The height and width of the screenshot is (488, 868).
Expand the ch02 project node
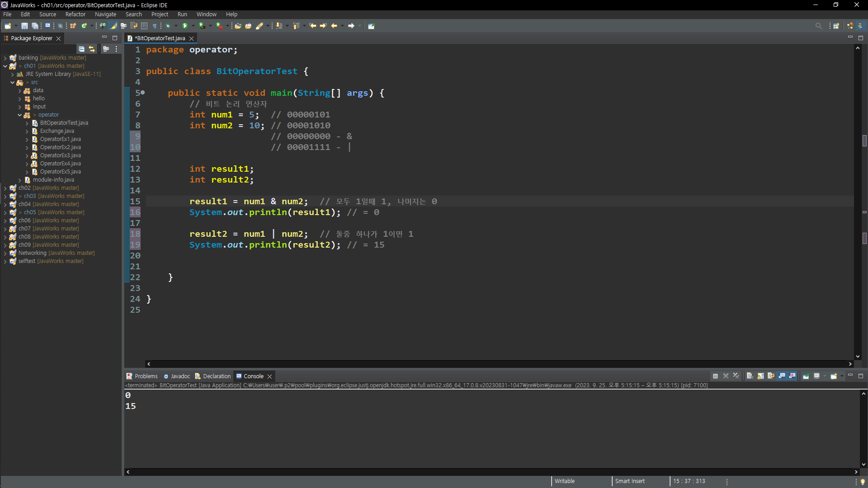(5, 188)
